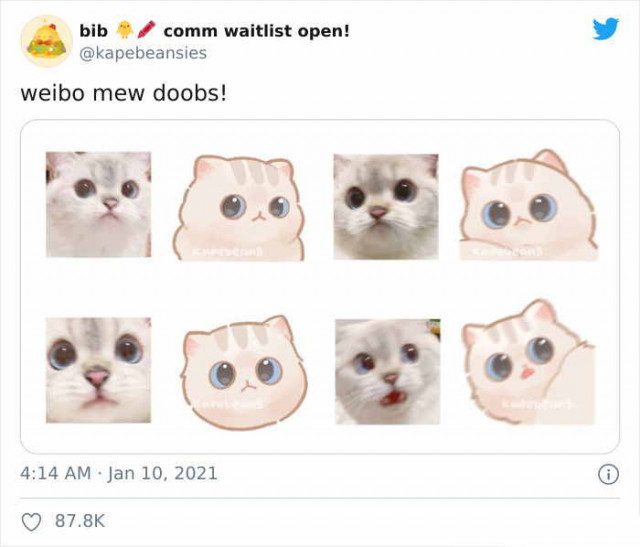Image resolution: width=640 pixels, height=547 pixels.
Task: Open the bottom-left close-up kitten photo
Action: coord(98,370)
